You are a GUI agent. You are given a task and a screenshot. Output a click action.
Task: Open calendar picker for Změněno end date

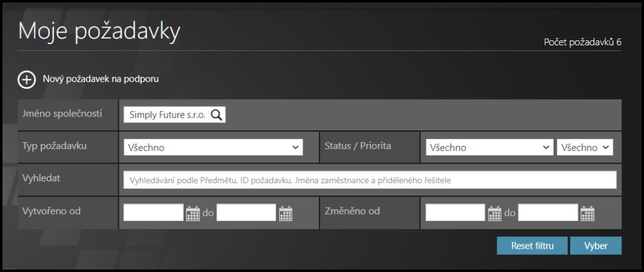click(587, 213)
